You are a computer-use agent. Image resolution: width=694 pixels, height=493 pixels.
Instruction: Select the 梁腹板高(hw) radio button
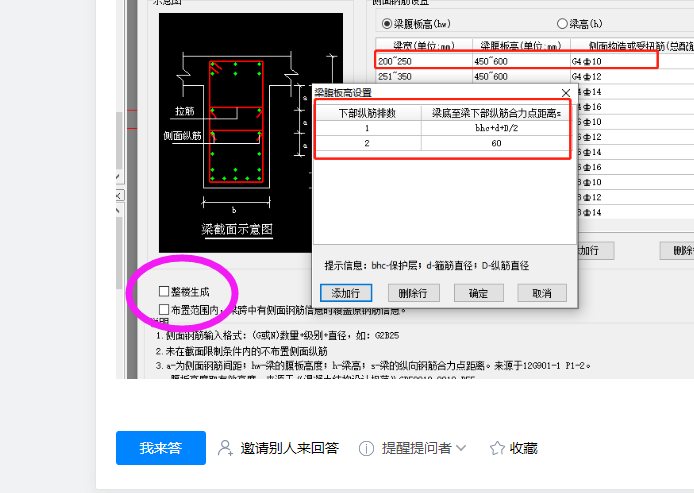[x=387, y=24]
